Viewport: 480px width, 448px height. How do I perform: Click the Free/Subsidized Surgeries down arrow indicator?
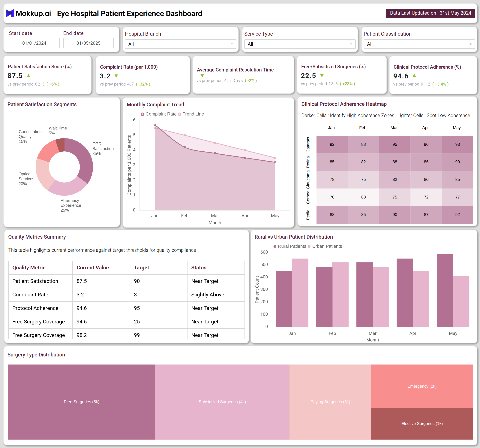click(322, 76)
